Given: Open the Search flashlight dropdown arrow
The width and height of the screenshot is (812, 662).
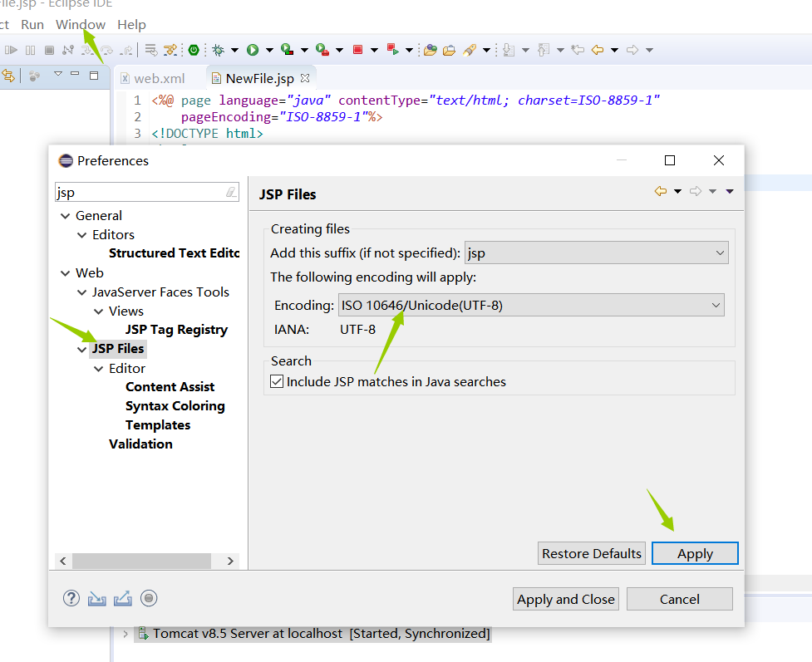Looking at the screenshot, I should [x=486, y=50].
